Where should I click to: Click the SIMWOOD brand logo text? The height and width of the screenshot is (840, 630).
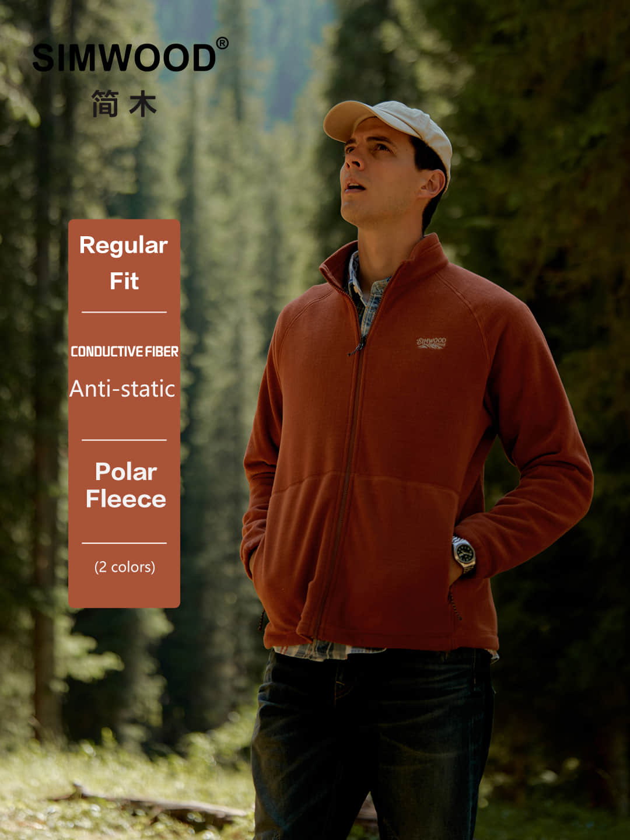pos(124,58)
